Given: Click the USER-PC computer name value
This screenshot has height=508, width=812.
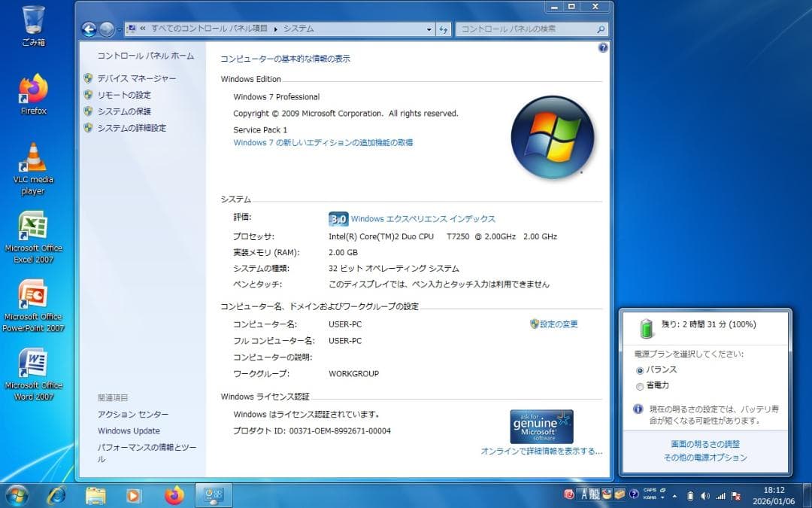Looking at the screenshot, I should tap(345, 324).
